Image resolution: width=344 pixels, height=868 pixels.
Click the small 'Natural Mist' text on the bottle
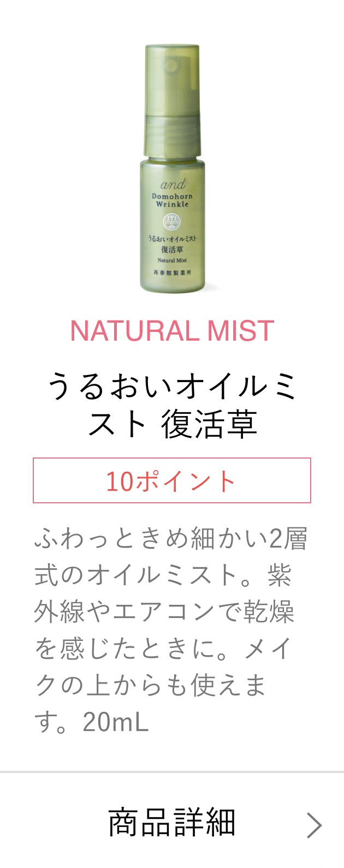[172, 260]
